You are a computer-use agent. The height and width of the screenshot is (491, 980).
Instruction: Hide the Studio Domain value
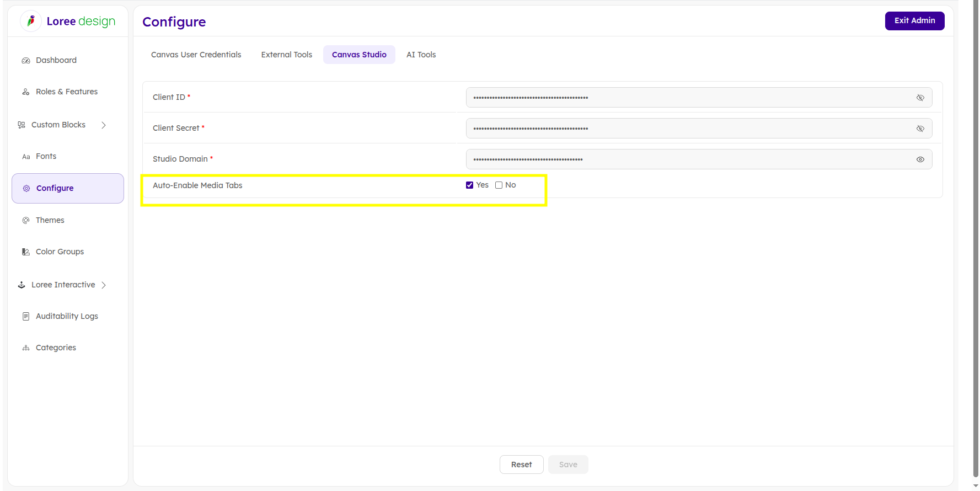[920, 159]
